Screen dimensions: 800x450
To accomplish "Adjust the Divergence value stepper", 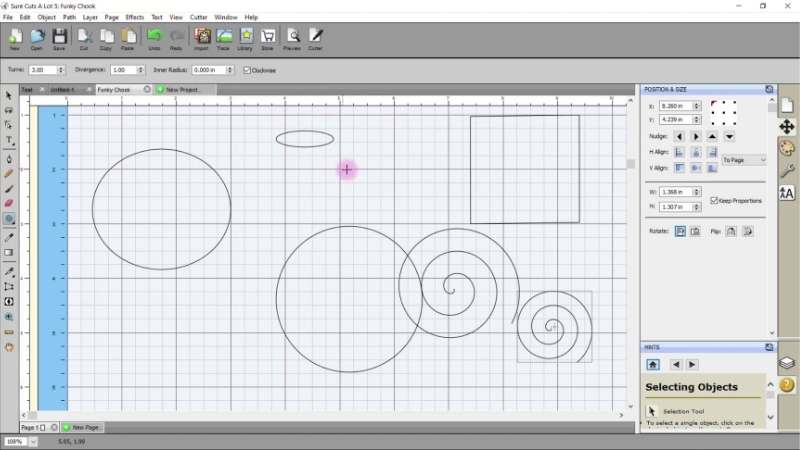I will (x=141, y=70).
